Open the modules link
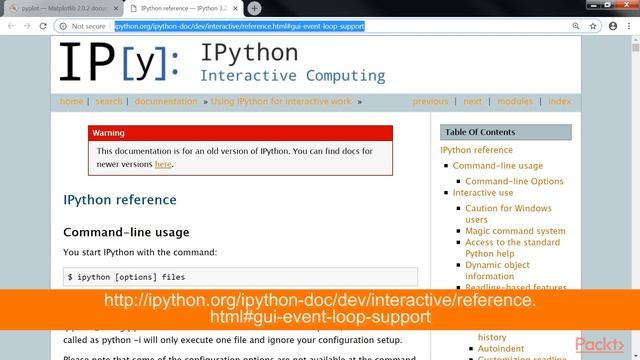 515,101
